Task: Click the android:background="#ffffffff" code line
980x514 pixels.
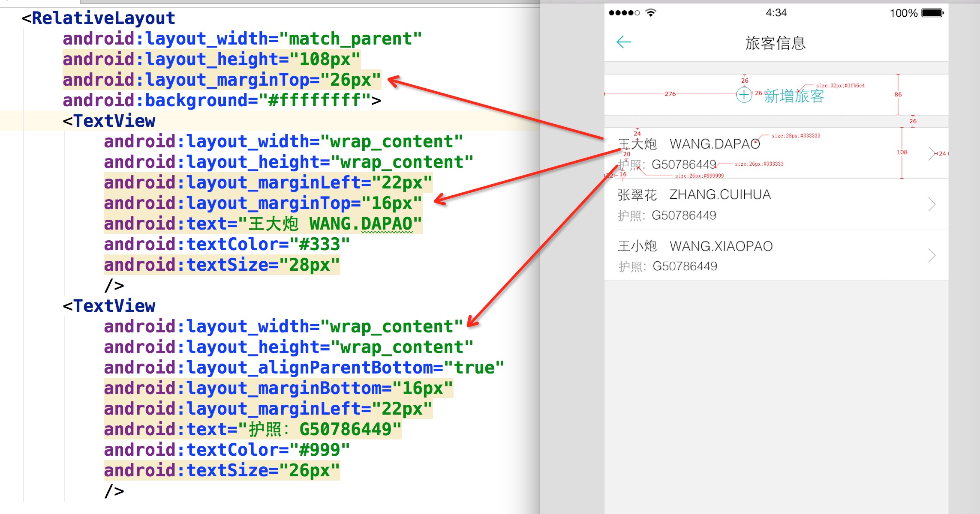Action: 222,101
